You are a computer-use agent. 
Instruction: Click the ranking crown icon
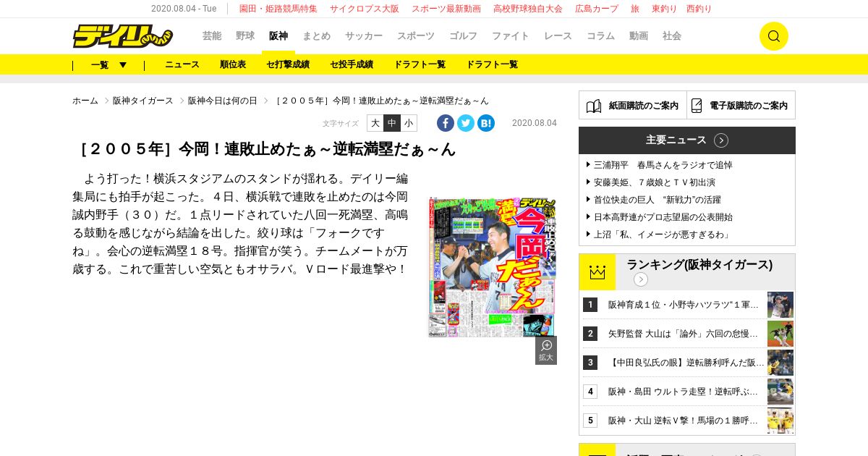597,272
